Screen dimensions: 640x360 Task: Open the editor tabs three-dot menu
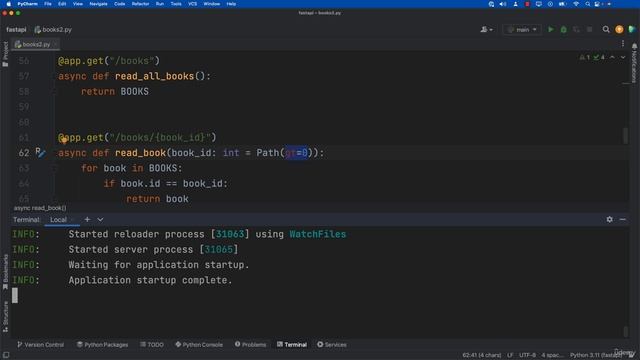click(623, 44)
